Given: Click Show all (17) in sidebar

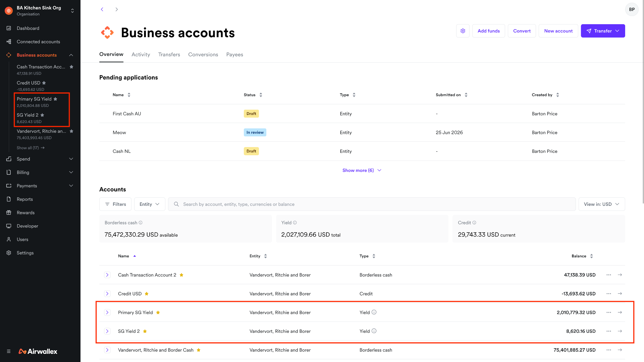Looking at the screenshot, I should 31,148.
